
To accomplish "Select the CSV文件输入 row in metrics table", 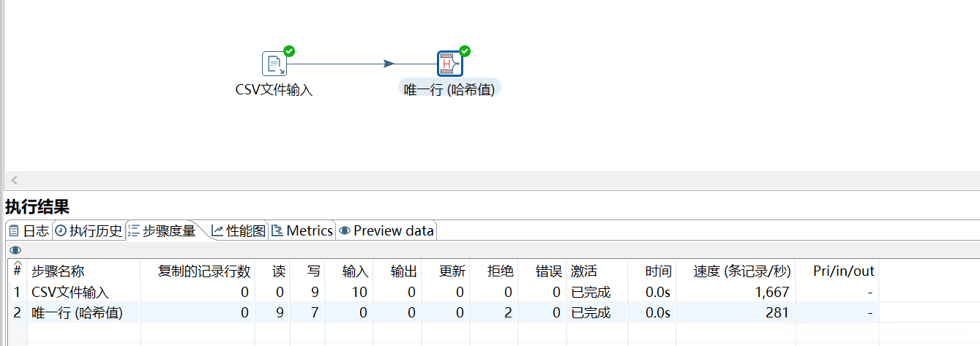I will pyautogui.click(x=70, y=292).
